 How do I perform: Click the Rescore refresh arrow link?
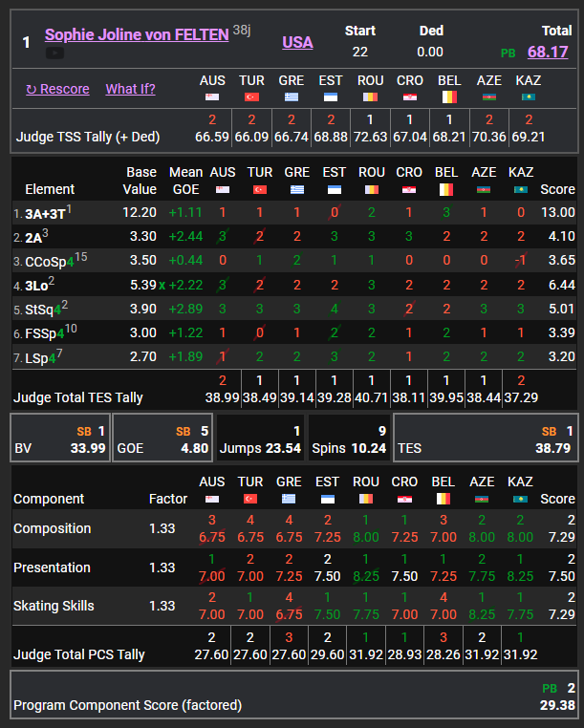coord(57,89)
